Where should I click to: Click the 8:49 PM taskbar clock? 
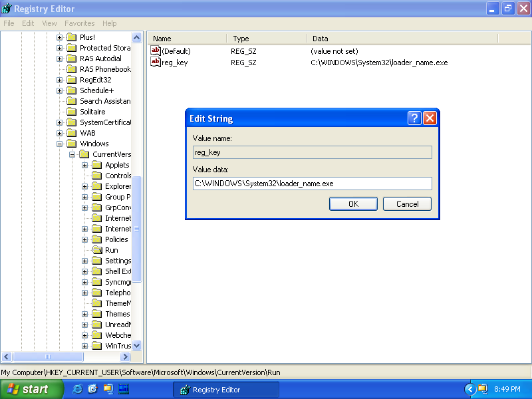(x=507, y=389)
